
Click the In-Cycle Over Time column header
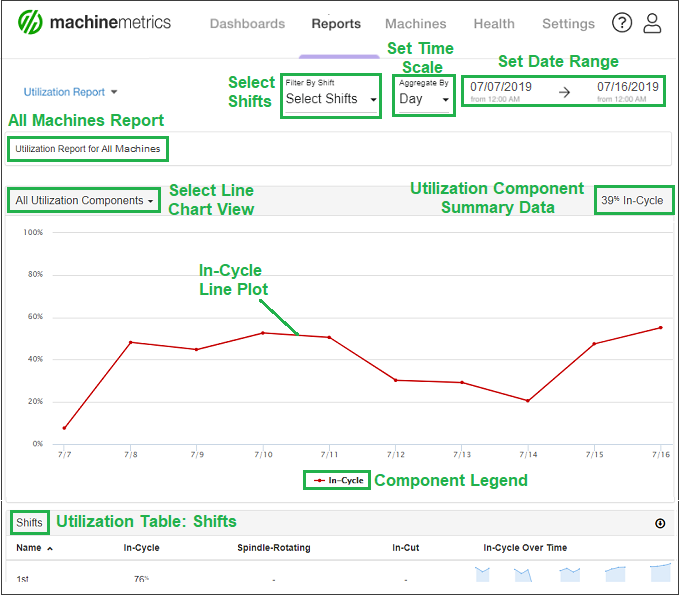point(525,548)
